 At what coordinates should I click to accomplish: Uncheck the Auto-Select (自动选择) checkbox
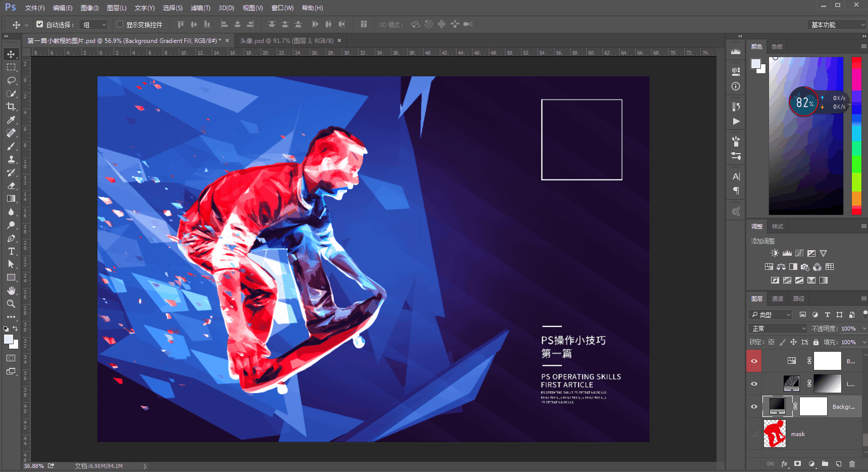[40, 24]
